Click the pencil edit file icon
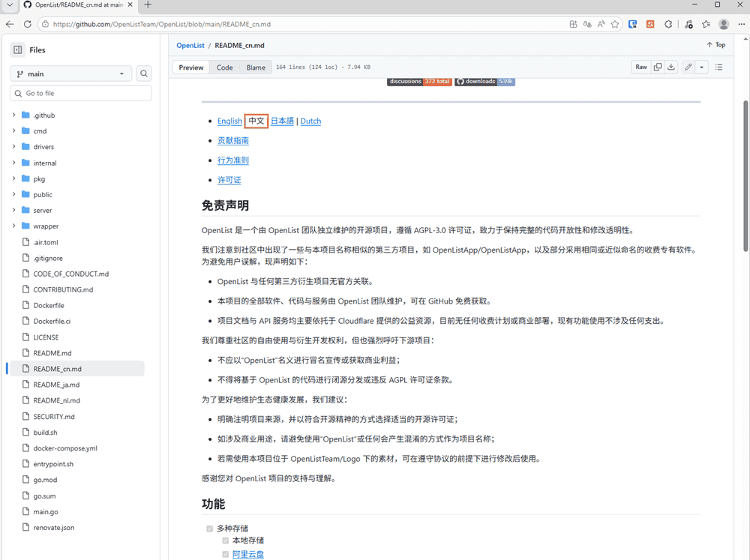Viewport: 750px width, 560px height. coord(688,67)
